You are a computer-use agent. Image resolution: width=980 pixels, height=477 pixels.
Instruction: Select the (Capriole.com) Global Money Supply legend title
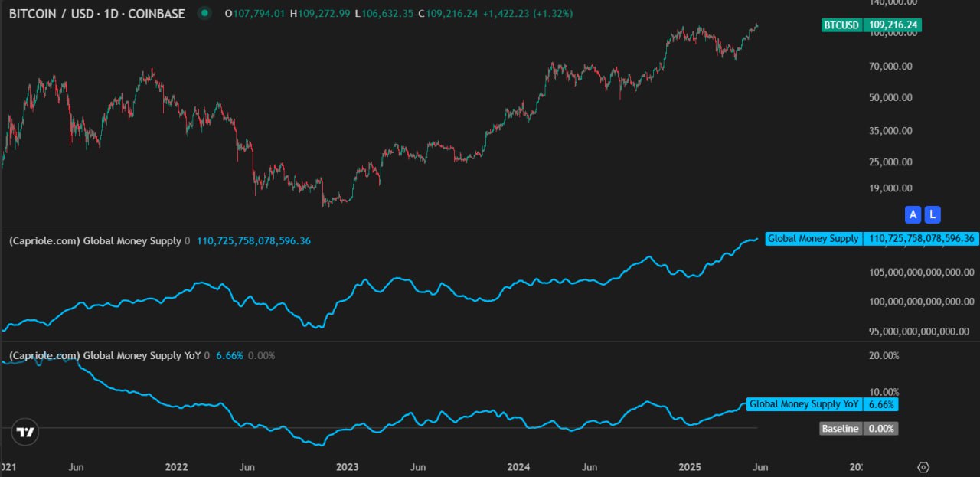pyautogui.click(x=95, y=241)
